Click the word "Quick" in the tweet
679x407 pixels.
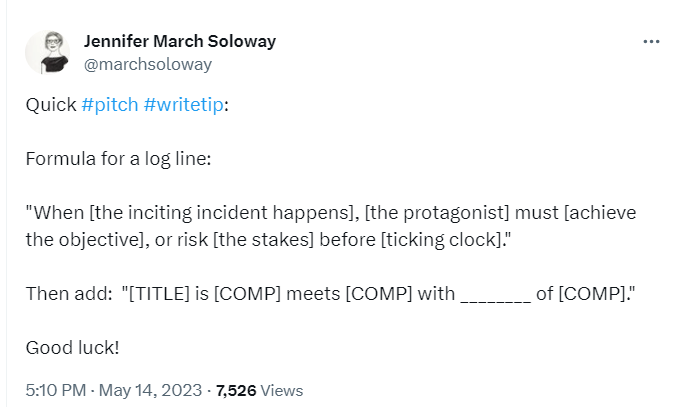(50, 104)
